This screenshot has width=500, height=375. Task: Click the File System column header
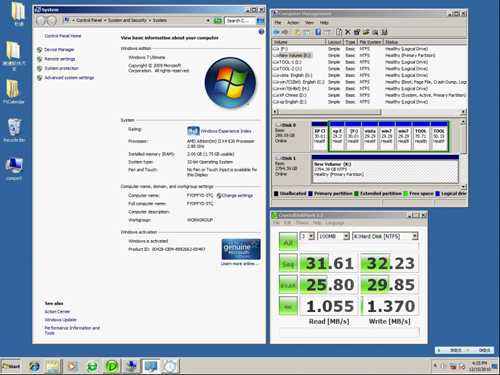pyautogui.click(x=370, y=42)
